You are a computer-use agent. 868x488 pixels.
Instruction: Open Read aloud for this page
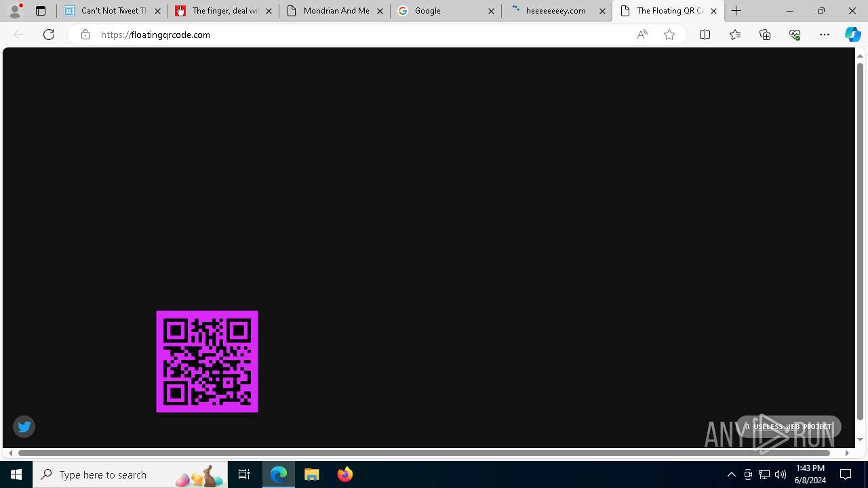642,35
